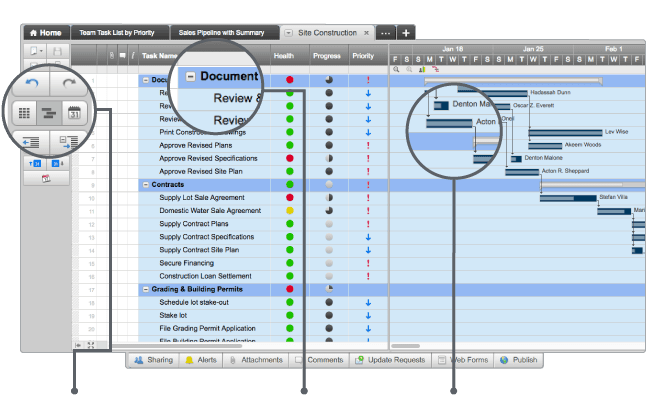Collapse the Grading & Building Permits section
Screen dimensions: 650x411
145,289
